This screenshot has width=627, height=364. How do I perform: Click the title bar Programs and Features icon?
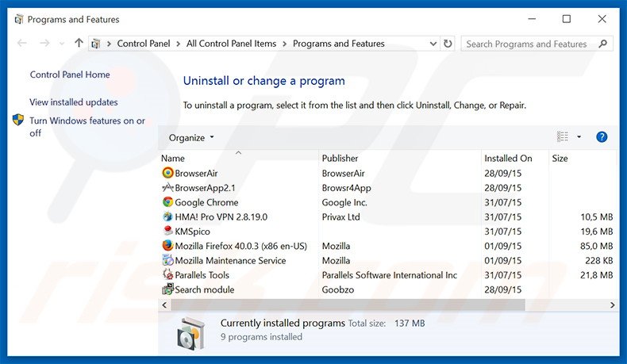(x=19, y=19)
